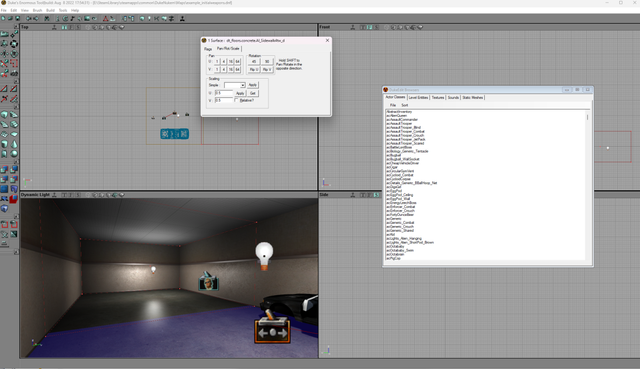Click the Get button in Scaling section
The image size is (640, 369).
(253, 93)
